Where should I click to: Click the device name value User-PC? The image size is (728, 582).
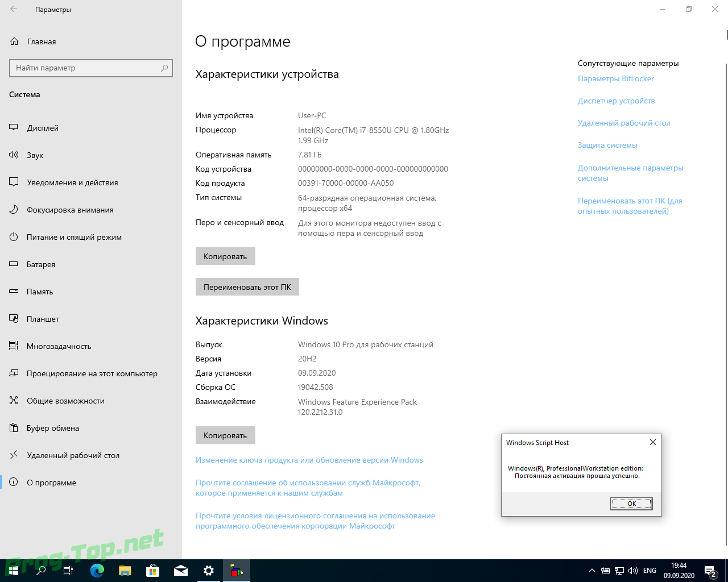point(312,115)
